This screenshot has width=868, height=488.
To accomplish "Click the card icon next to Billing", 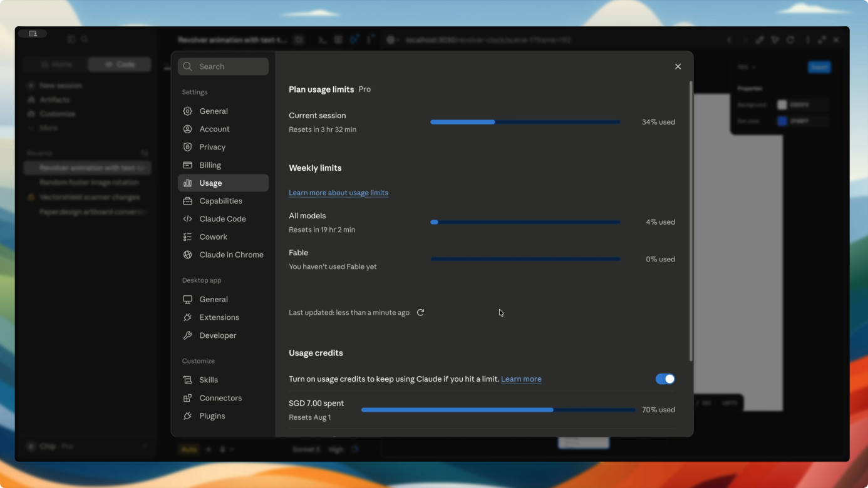I will (187, 165).
